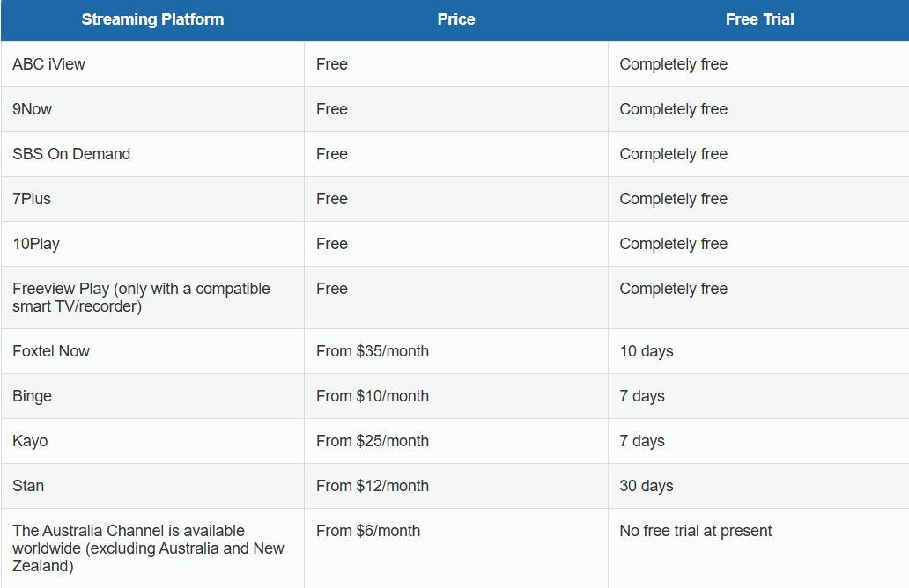Select the SBS On Demand cell
909x588 pixels.
[152, 154]
